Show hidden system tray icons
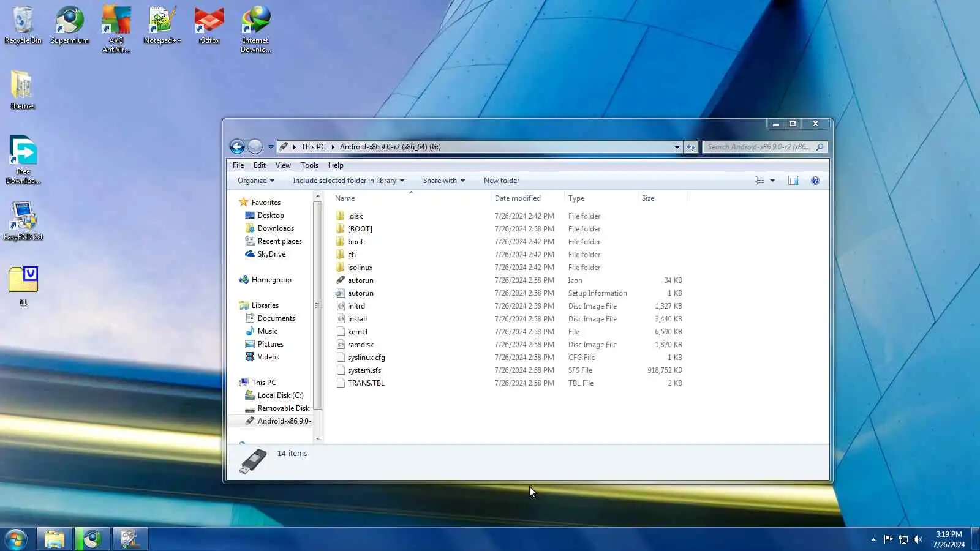The height and width of the screenshot is (551, 980). click(873, 539)
